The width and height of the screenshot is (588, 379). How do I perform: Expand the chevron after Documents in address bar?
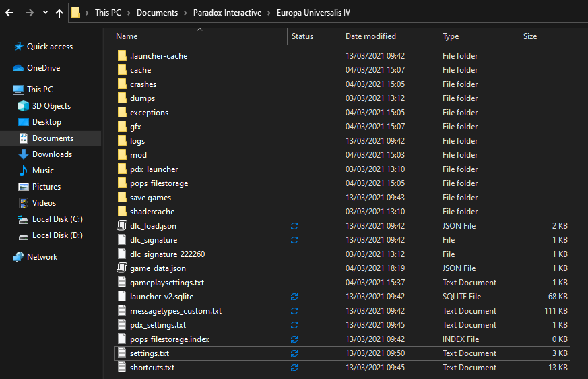(184, 13)
